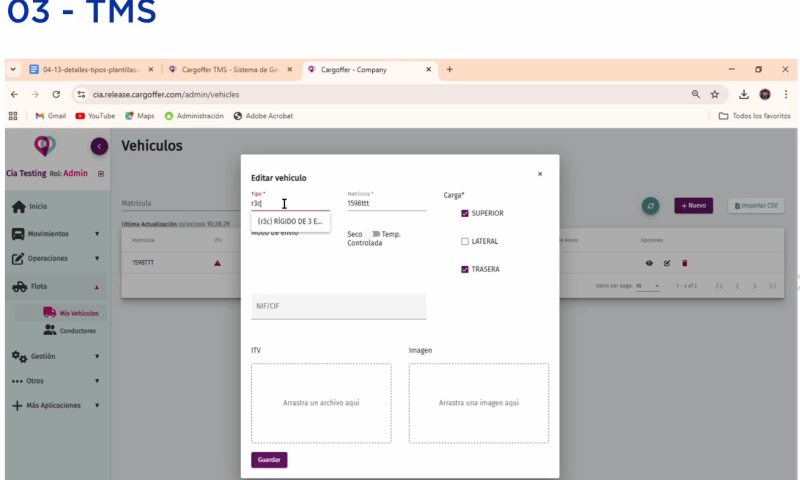Click the Importar CSV button

pyautogui.click(x=755, y=205)
